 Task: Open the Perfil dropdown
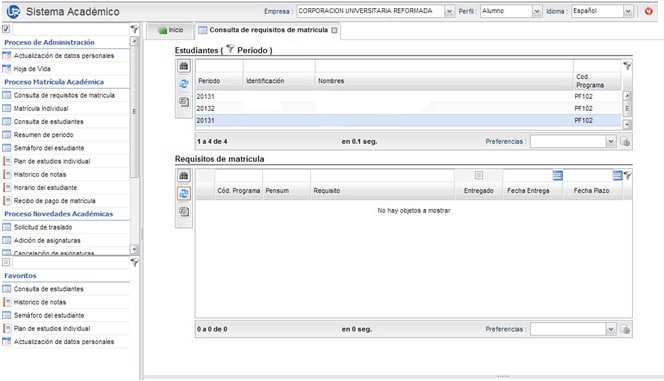537,11
